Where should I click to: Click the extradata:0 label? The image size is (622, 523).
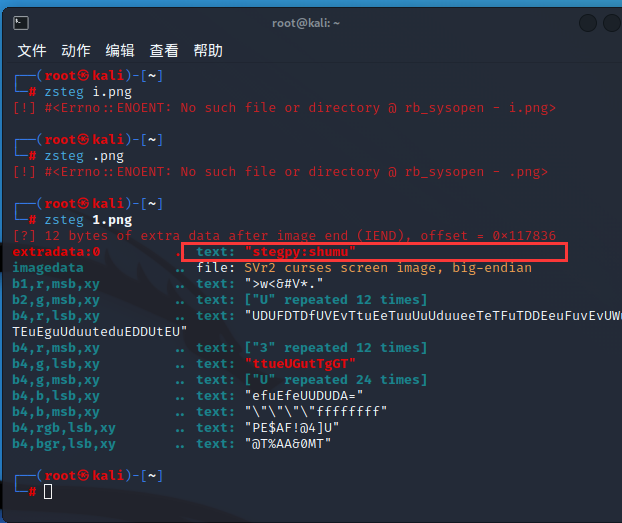[56, 252]
